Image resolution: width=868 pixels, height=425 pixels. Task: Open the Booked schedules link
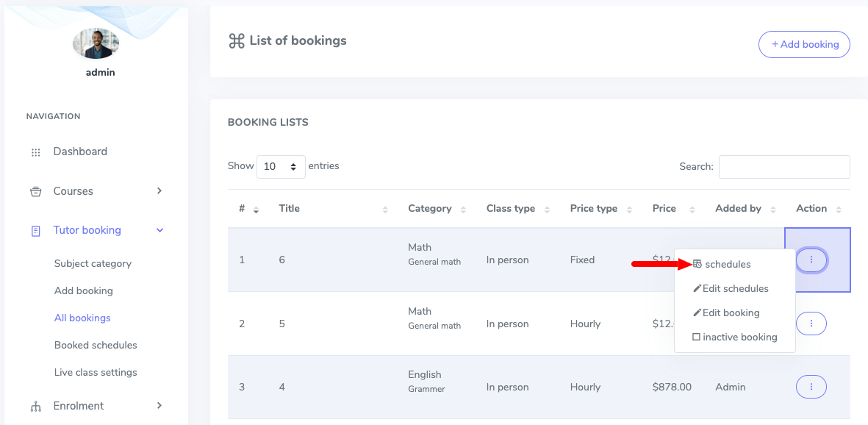[94, 345]
